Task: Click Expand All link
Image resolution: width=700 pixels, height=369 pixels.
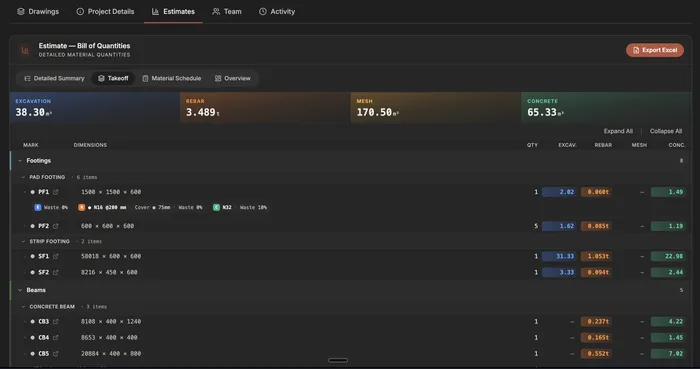Action: (618, 131)
